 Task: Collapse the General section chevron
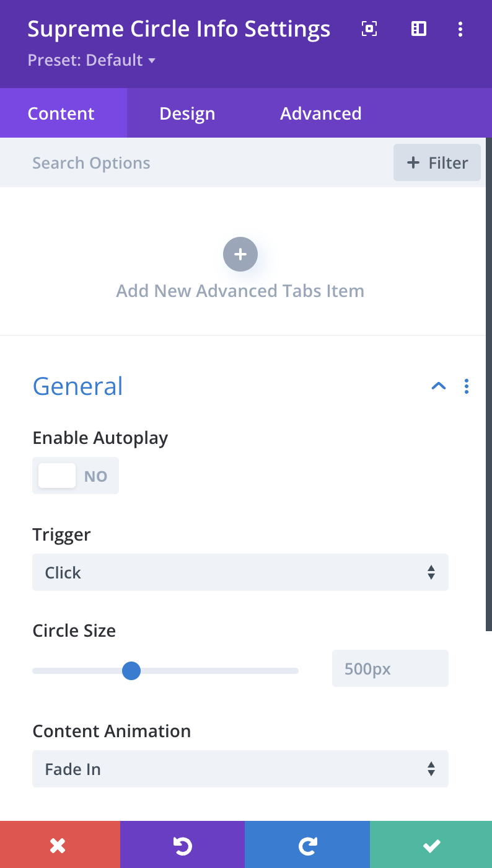click(439, 386)
